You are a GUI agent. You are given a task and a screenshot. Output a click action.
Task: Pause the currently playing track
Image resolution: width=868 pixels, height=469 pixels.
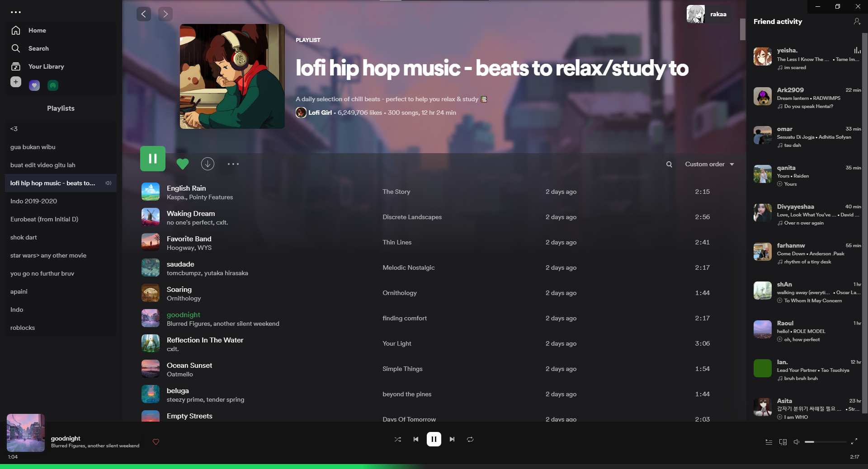(434, 439)
